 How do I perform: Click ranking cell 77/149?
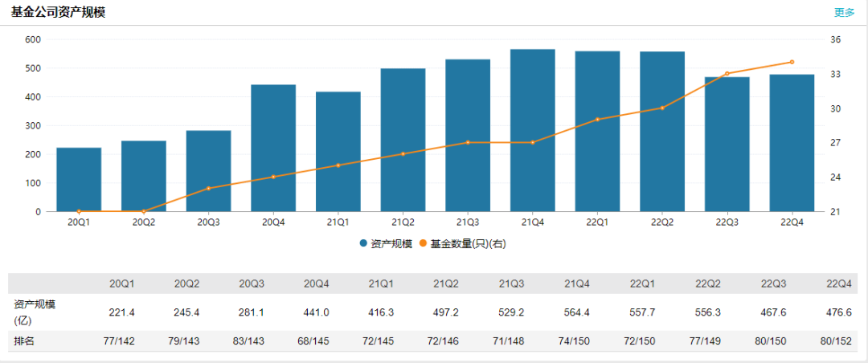click(x=704, y=341)
